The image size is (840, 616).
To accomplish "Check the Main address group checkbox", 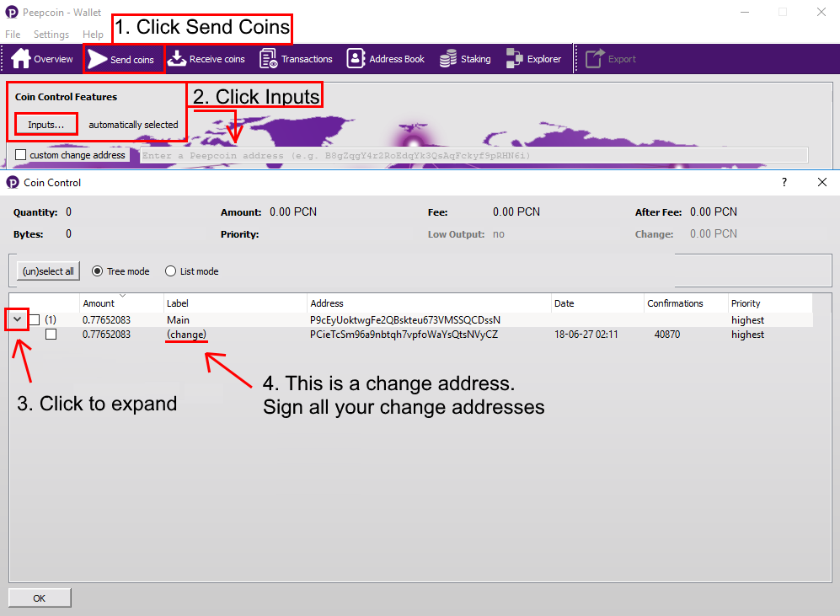I will (x=35, y=319).
